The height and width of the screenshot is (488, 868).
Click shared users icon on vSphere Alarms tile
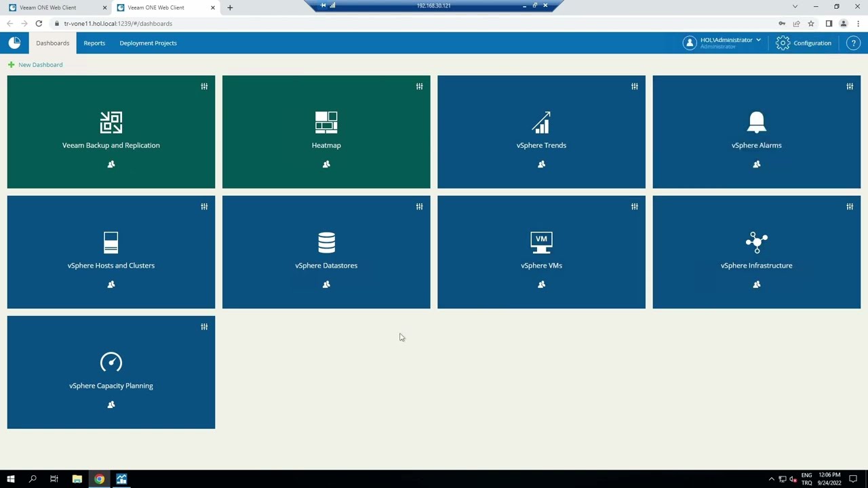(x=757, y=164)
